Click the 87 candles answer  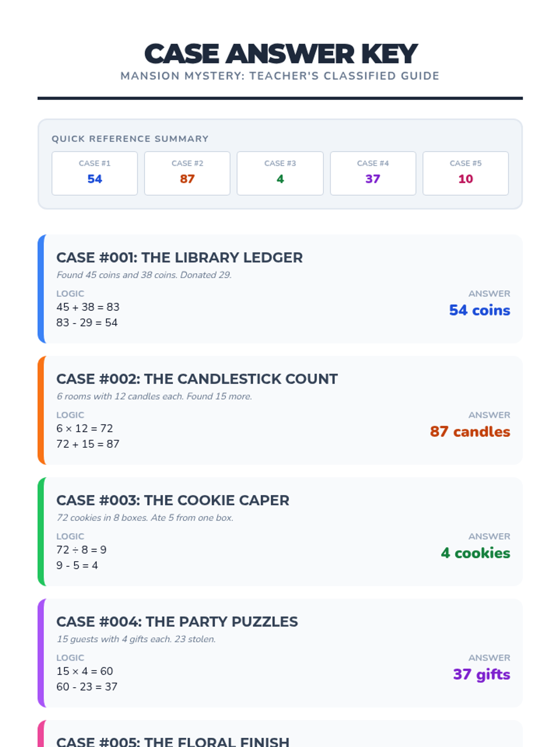(x=470, y=432)
